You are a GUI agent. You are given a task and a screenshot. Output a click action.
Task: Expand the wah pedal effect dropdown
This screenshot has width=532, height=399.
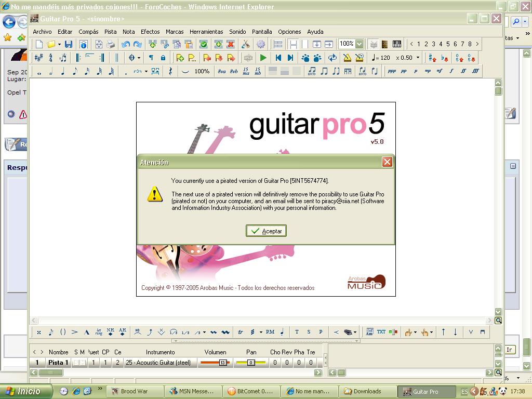355,332
